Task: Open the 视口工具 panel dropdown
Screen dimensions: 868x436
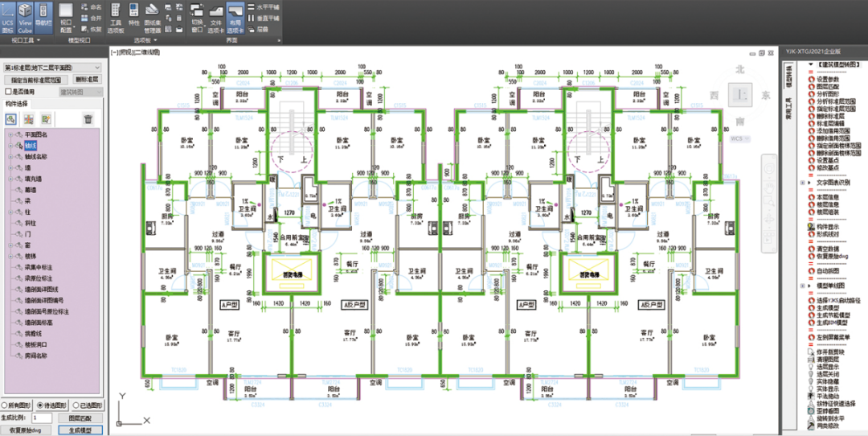Action: tap(26, 40)
